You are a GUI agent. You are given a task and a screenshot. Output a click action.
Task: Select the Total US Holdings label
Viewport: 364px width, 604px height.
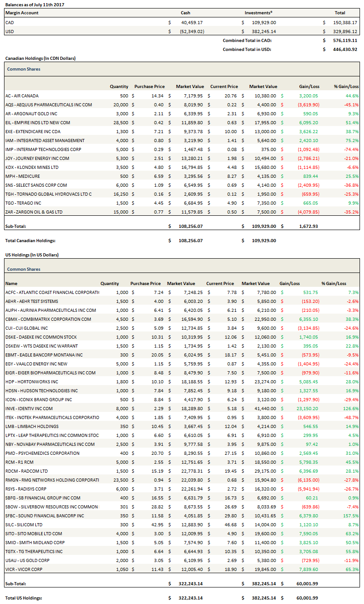24,598
